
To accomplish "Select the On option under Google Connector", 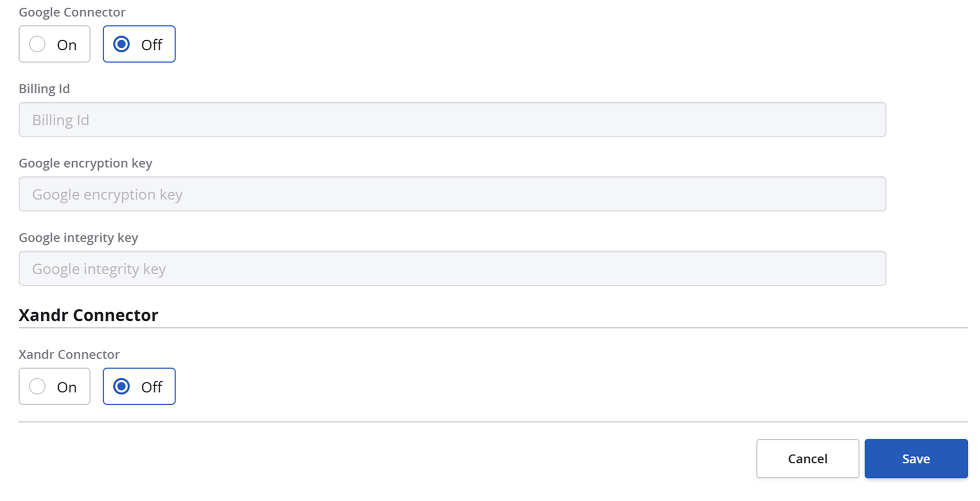I will click(54, 44).
